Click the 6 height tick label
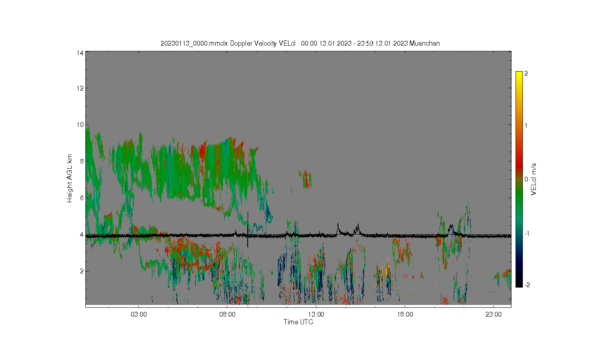 pyautogui.click(x=82, y=198)
